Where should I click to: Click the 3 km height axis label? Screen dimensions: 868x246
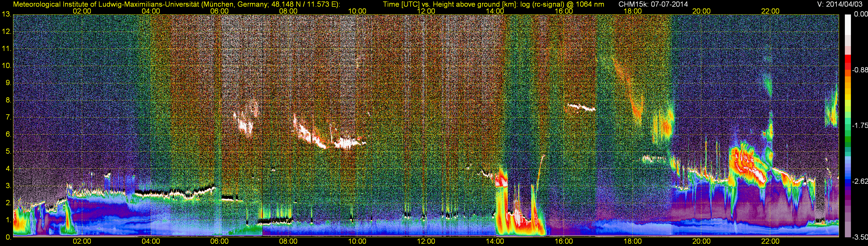8,186
